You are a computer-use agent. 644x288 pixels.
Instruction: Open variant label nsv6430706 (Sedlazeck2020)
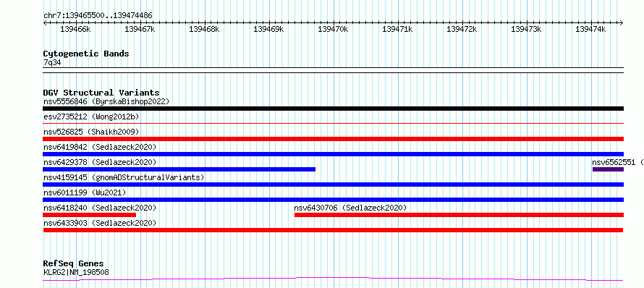[x=350, y=208]
